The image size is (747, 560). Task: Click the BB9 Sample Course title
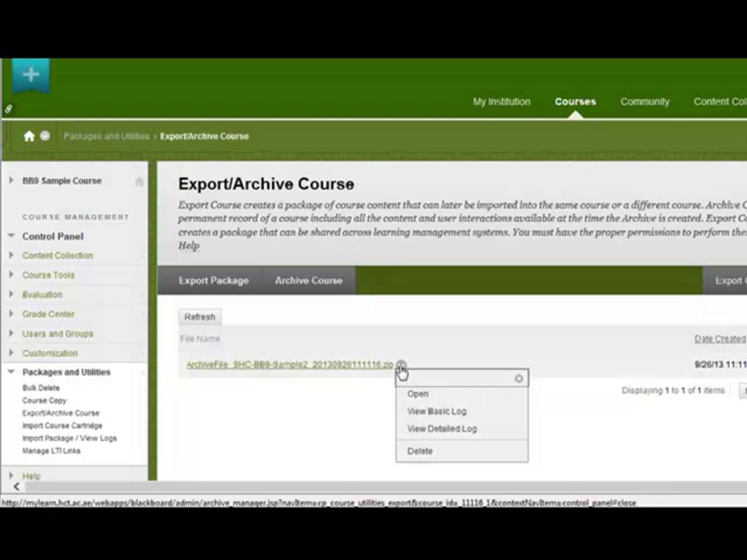click(62, 181)
